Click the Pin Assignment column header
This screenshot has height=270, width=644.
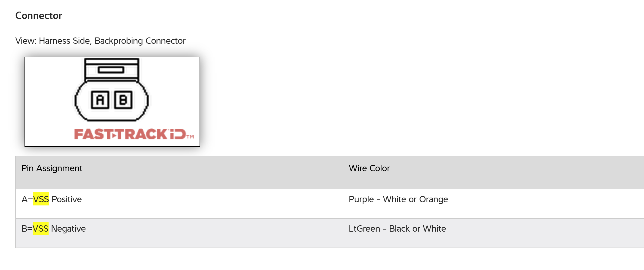point(52,168)
